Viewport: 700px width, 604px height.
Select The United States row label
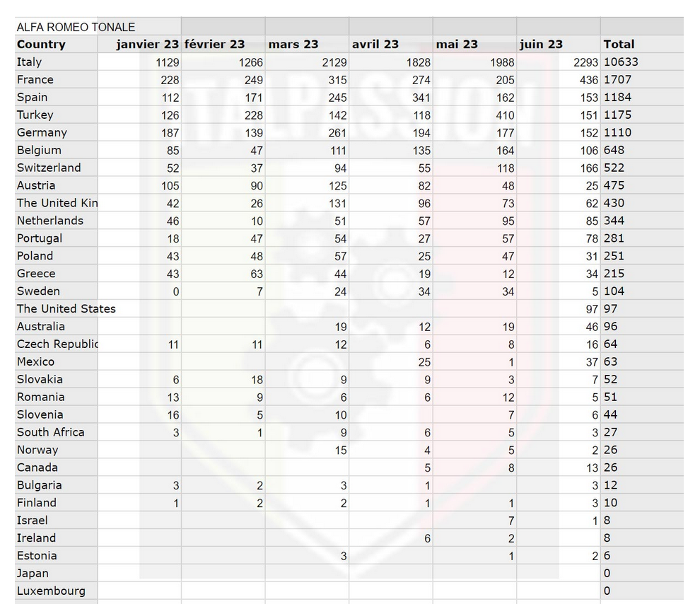[66, 309]
